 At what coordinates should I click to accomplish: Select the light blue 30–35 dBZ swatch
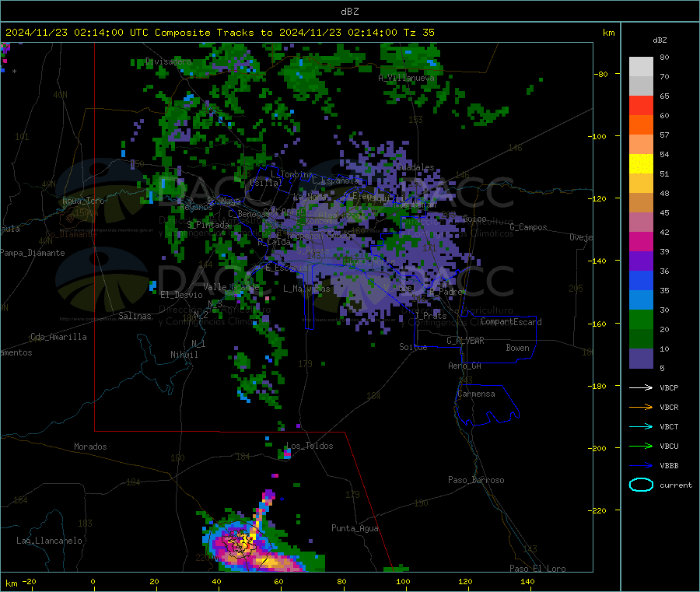tap(641, 300)
